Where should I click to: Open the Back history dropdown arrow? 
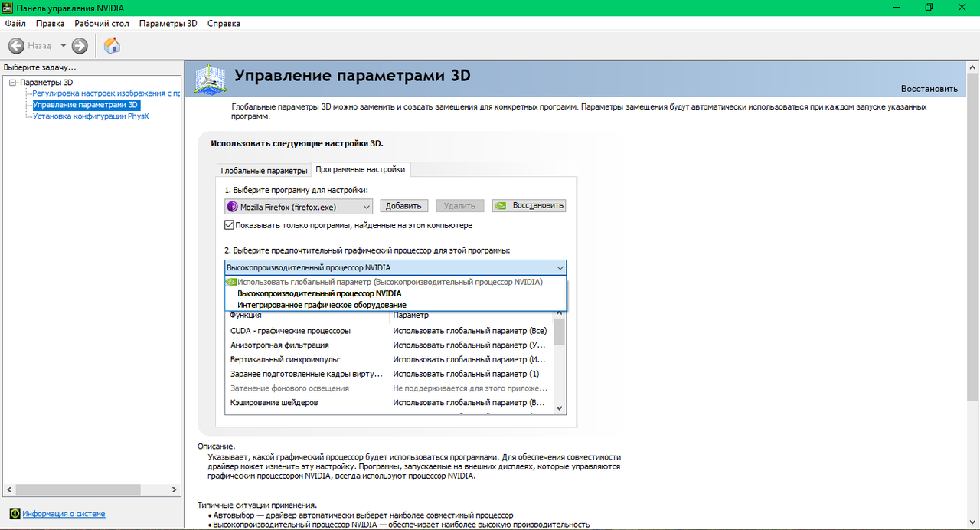(64, 46)
